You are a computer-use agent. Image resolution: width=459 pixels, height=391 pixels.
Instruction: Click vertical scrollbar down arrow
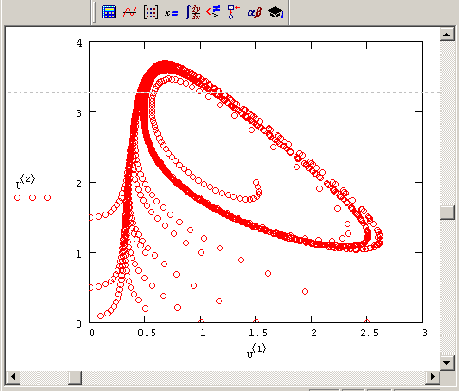tap(447, 362)
